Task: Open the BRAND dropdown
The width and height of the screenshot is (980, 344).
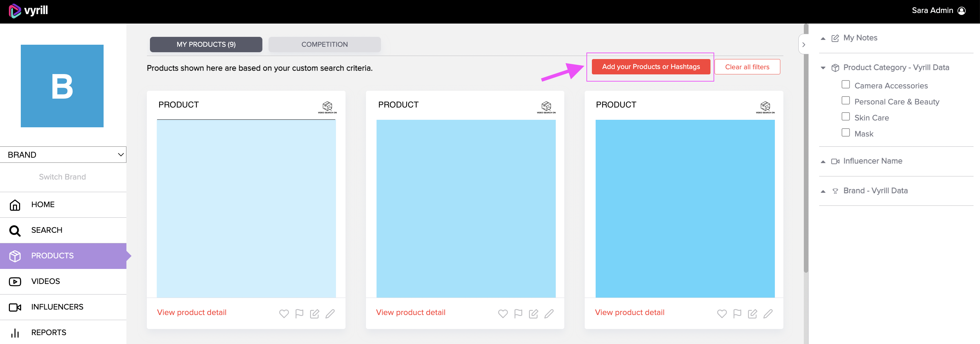Action: tap(63, 155)
